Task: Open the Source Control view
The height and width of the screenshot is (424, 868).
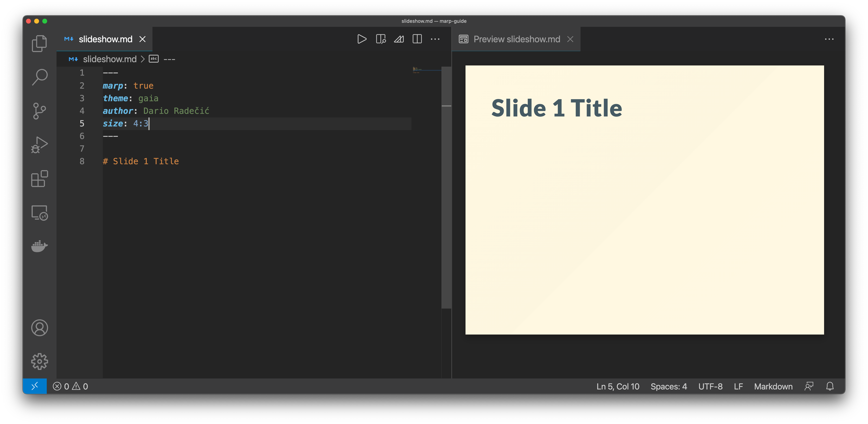Action: pos(39,111)
